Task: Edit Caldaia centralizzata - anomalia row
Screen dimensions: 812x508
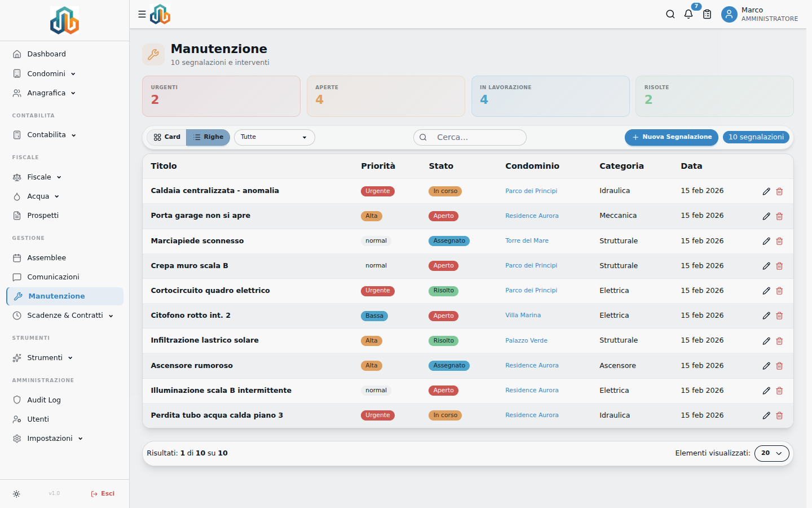Action: pos(766,191)
